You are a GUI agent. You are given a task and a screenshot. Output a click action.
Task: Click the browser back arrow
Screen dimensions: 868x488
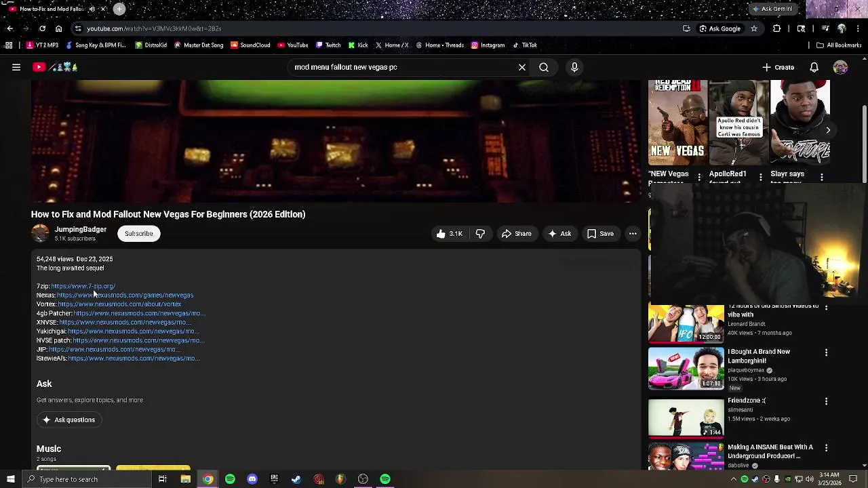9,28
